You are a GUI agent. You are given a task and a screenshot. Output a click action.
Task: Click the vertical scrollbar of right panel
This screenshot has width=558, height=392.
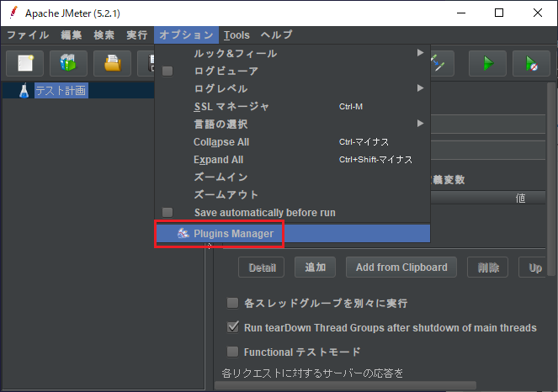coord(551,178)
